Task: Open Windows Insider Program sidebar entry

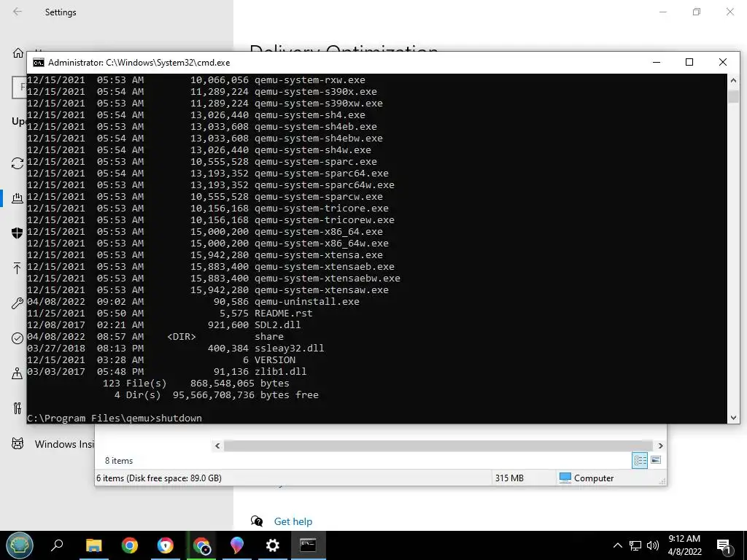Action: (x=64, y=444)
